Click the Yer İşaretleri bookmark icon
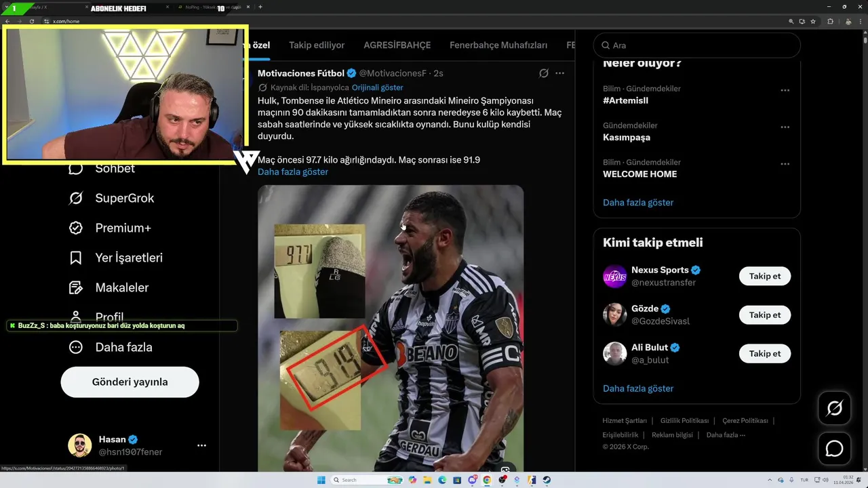 coord(76,258)
